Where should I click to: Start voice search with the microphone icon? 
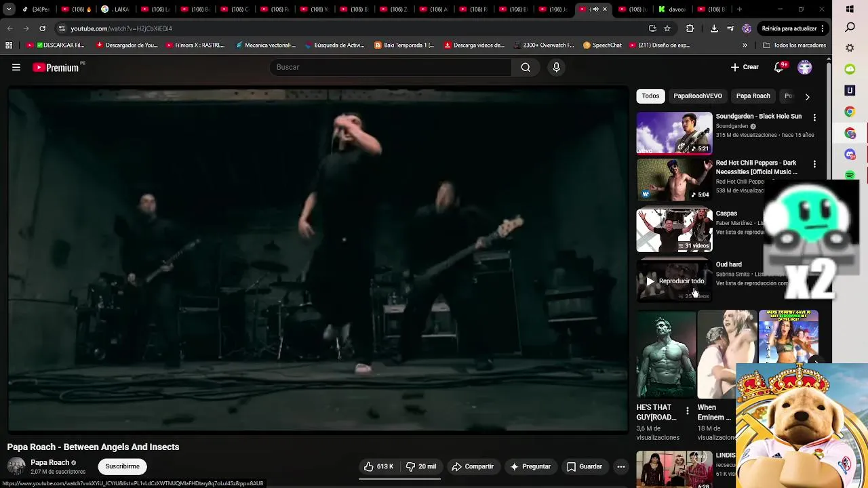(x=556, y=67)
